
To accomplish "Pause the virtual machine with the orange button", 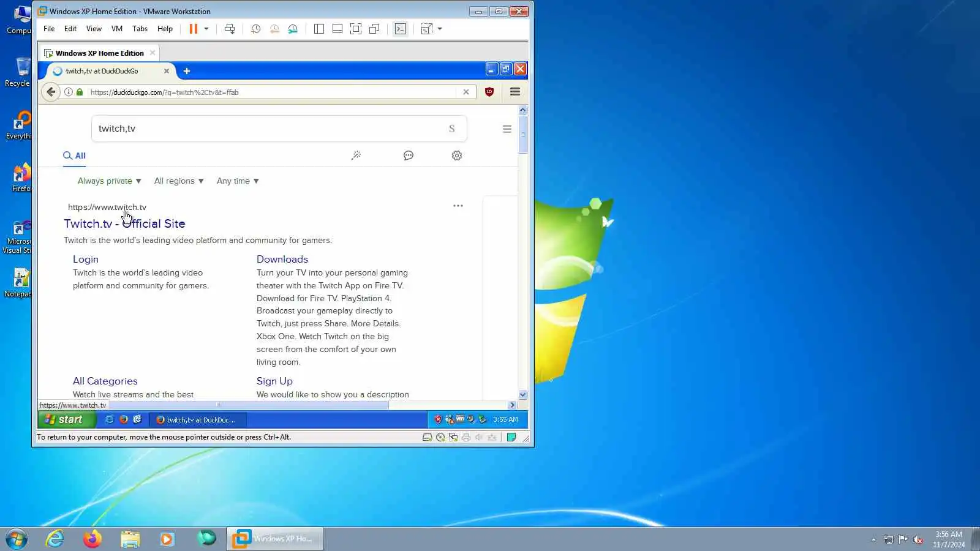I will [x=194, y=29].
